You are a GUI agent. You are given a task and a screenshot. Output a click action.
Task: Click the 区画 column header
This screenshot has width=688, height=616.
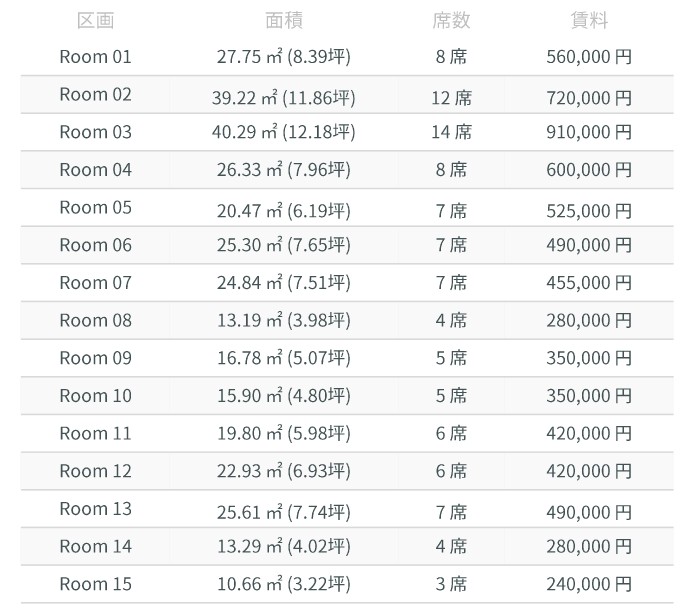[95, 20]
